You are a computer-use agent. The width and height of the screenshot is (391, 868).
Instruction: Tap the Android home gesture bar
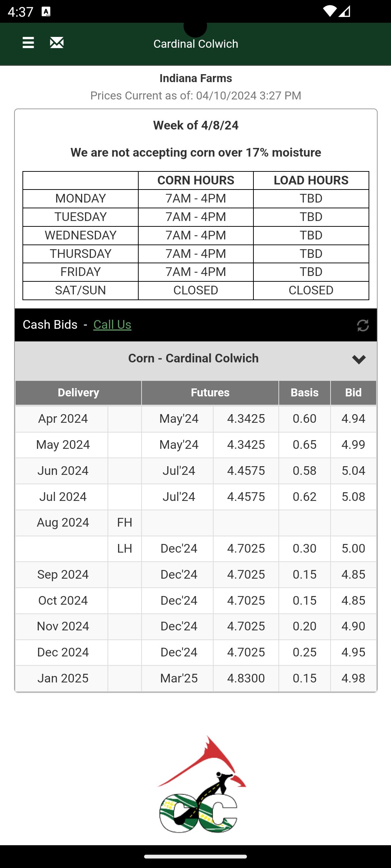(195, 856)
